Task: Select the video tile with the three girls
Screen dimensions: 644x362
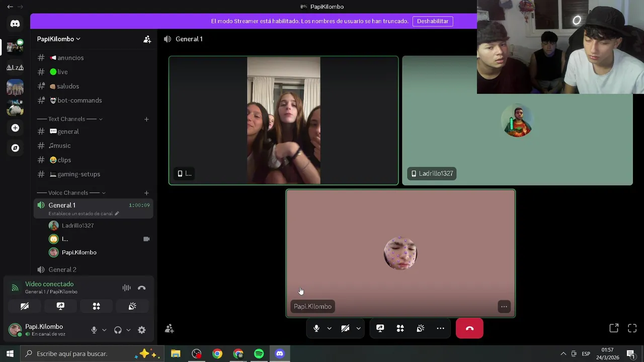Action: coord(284,121)
